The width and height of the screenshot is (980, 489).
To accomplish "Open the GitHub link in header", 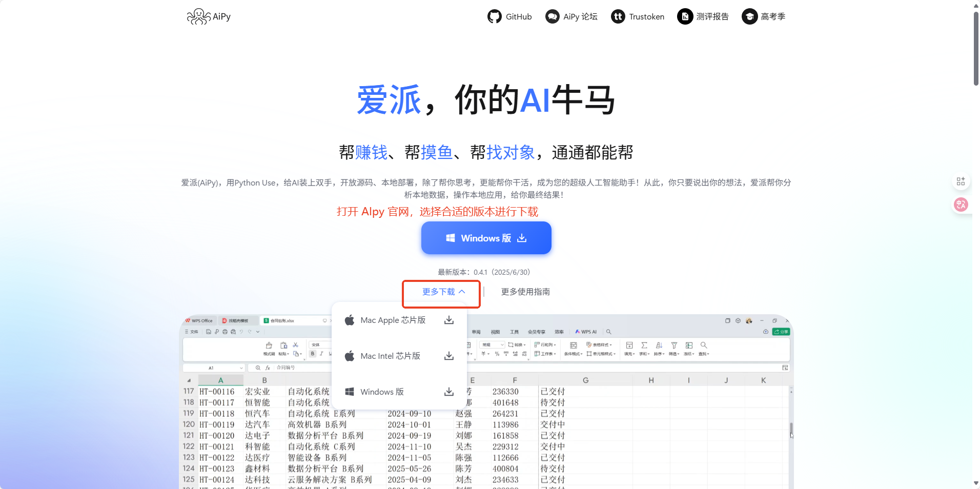I will (509, 16).
